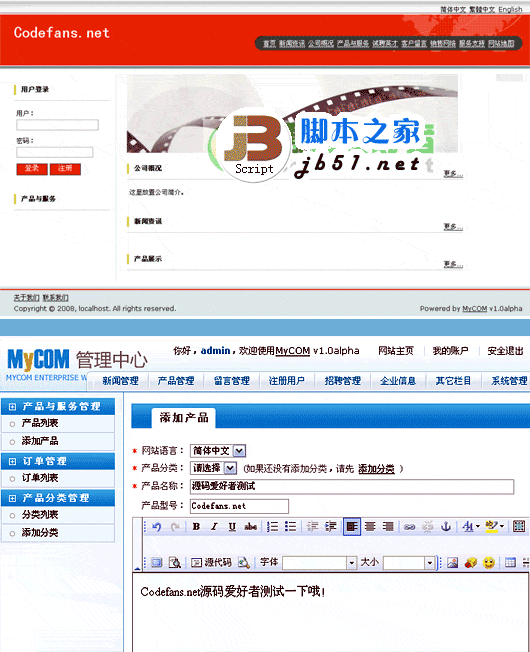Switch editor to 源代码 source view
Image resolution: width=530 pixels, height=652 pixels.
coord(211,563)
